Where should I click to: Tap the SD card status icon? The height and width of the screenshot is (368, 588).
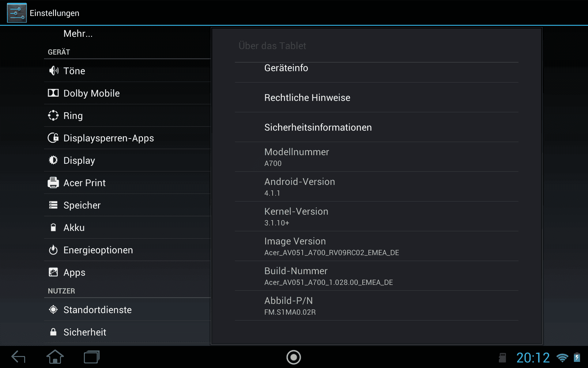click(503, 358)
